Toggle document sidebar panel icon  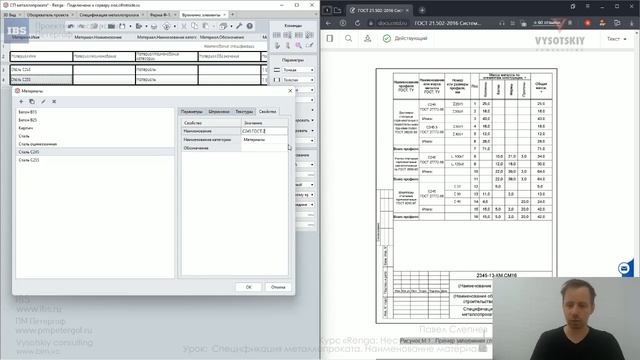[330, 38]
